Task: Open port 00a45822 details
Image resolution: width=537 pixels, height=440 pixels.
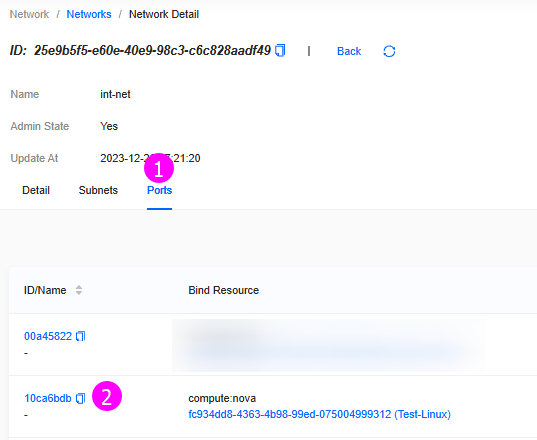Action: tap(48, 336)
